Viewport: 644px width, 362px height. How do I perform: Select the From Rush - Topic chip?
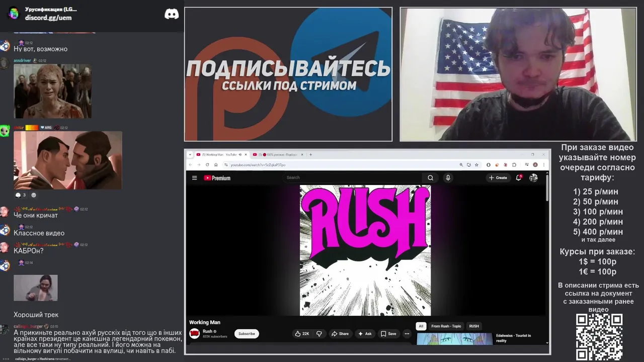click(x=446, y=326)
